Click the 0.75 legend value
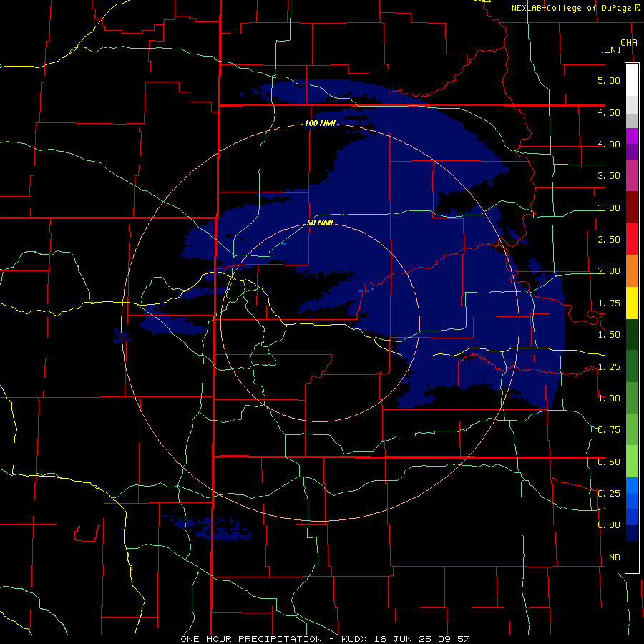Image resolution: width=644 pixels, height=644 pixels. 609,430
